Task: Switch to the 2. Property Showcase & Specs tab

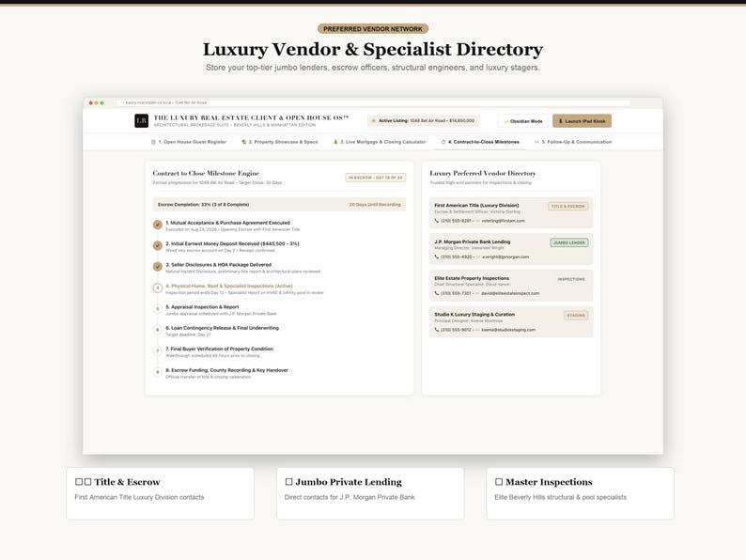Action: (x=280, y=142)
